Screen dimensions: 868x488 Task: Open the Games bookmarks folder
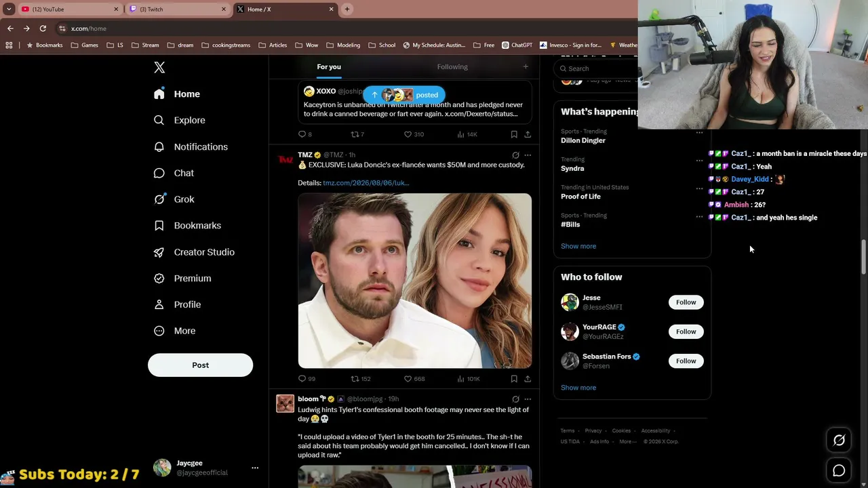85,45
